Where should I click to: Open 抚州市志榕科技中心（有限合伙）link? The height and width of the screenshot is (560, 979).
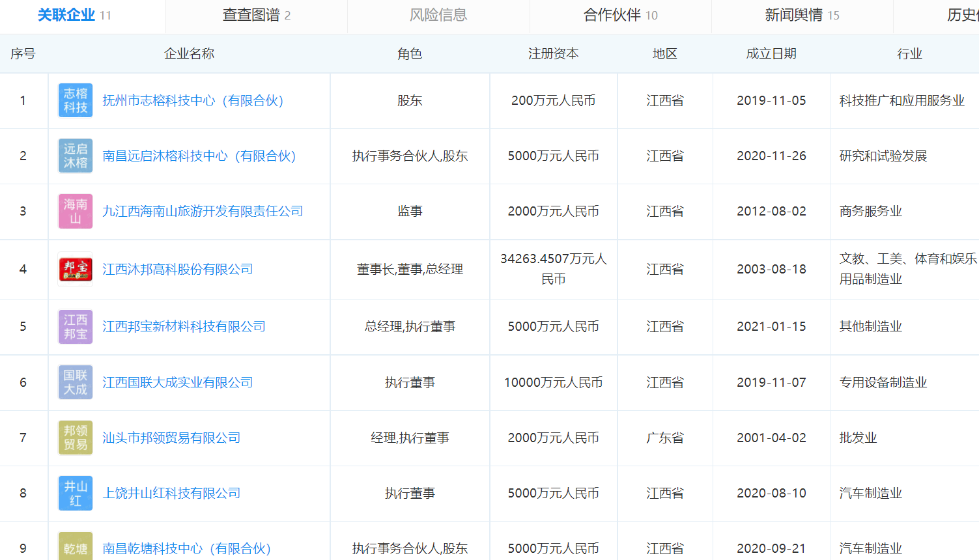click(x=193, y=101)
